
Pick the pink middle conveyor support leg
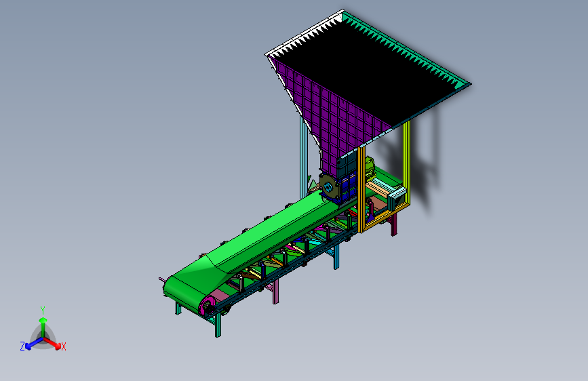pyautogui.click(x=275, y=292)
